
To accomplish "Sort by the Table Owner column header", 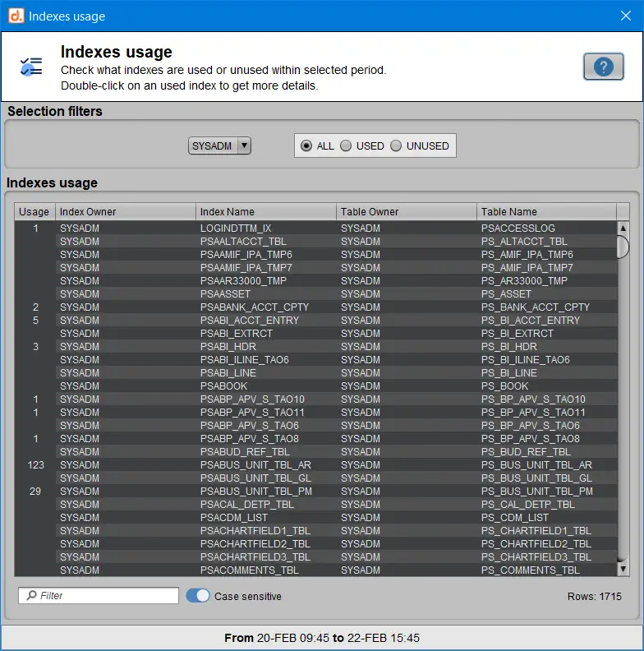I will point(407,212).
